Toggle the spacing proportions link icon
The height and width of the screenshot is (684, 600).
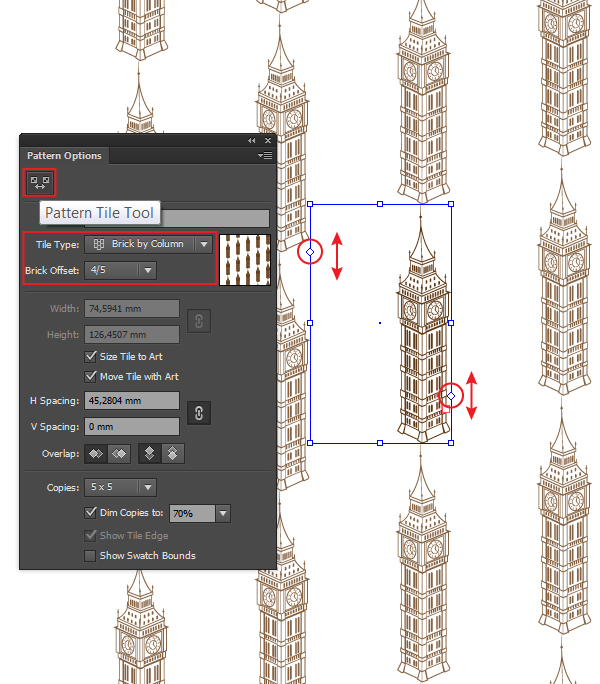coord(199,413)
